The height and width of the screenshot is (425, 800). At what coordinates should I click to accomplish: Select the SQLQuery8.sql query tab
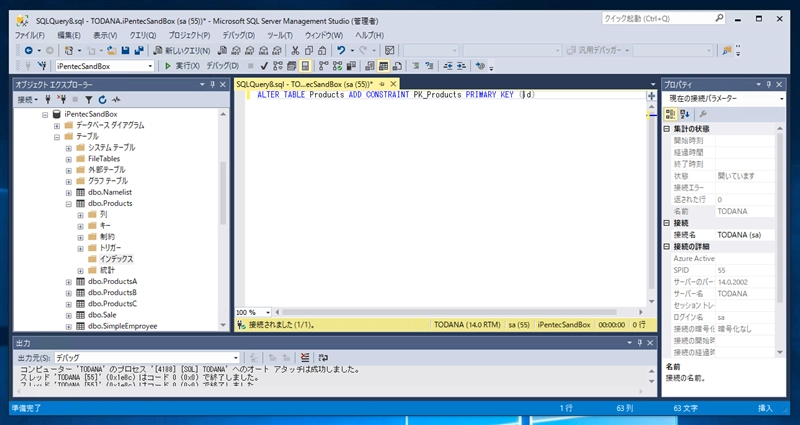point(305,84)
